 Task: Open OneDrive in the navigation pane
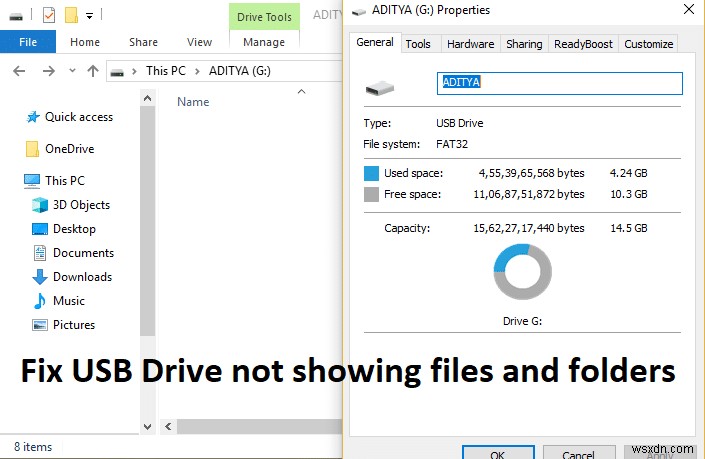(x=70, y=149)
